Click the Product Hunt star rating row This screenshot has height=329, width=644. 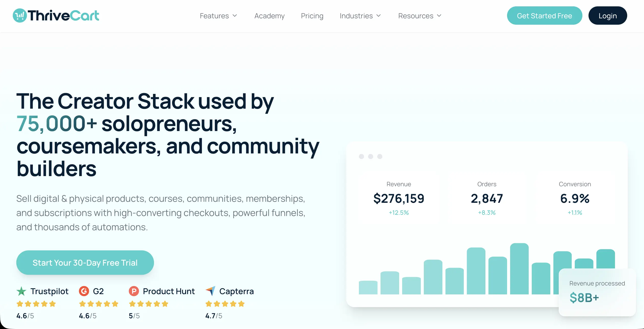149,304
